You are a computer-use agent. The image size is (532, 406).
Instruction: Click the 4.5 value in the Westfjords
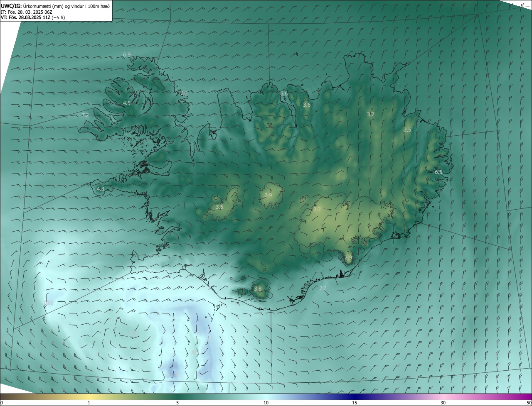pyautogui.click(x=127, y=103)
